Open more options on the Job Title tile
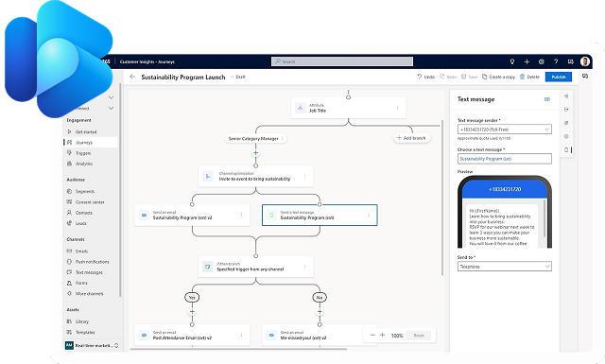The width and height of the screenshot is (605, 364). coord(397,108)
